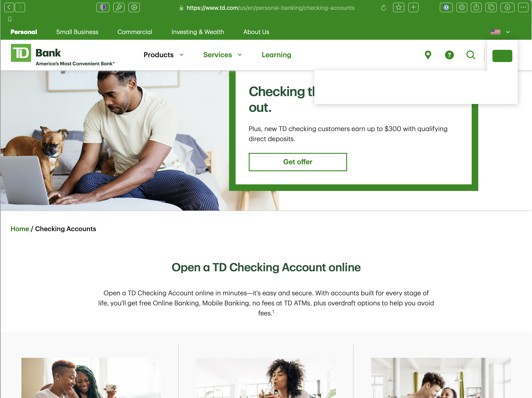This screenshot has height=398, width=532.
Task: Bookmark page with the star icon
Action: (x=398, y=7)
